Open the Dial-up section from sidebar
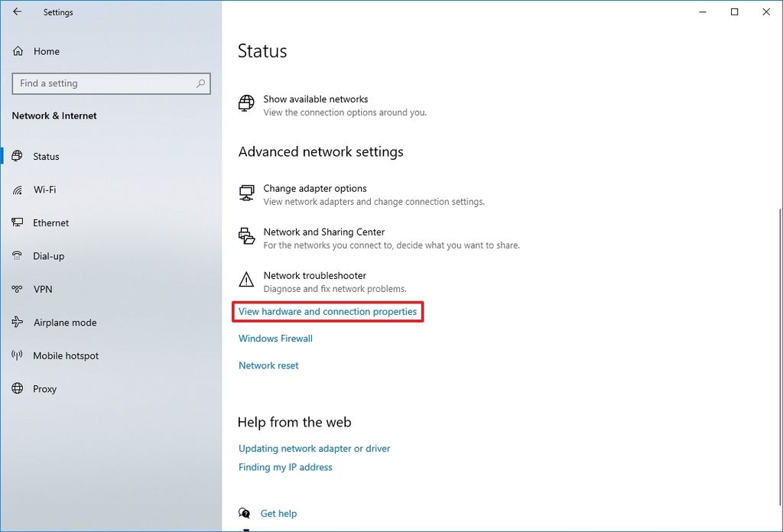Screen dimensions: 783x532 click(x=48, y=256)
